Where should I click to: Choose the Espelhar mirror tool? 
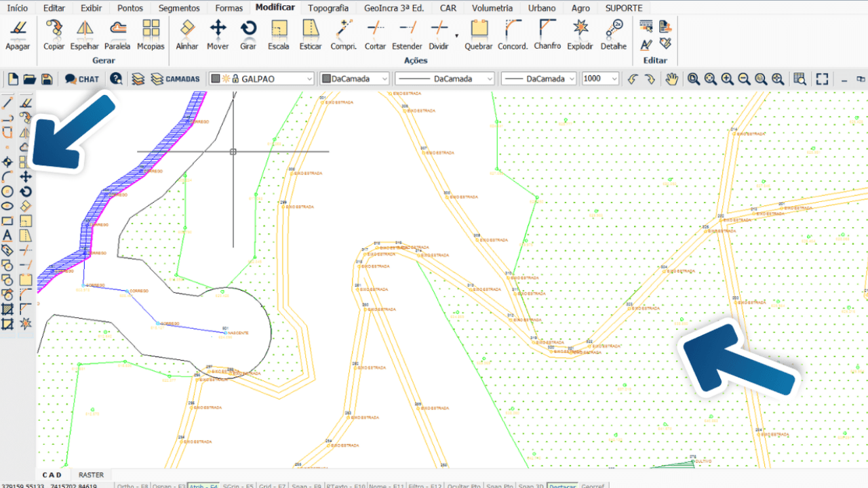[x=85, y=35]
